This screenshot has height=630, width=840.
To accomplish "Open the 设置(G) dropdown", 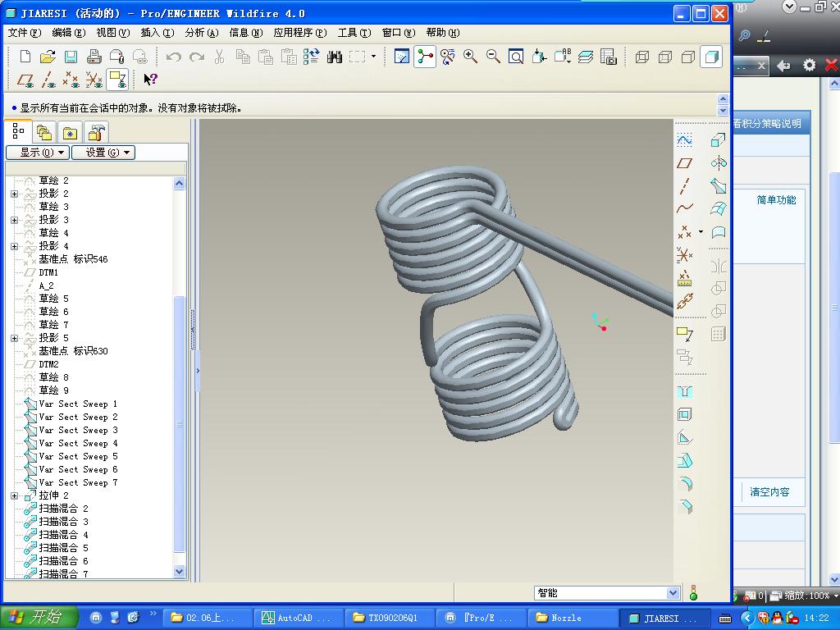I will (103, 153).
